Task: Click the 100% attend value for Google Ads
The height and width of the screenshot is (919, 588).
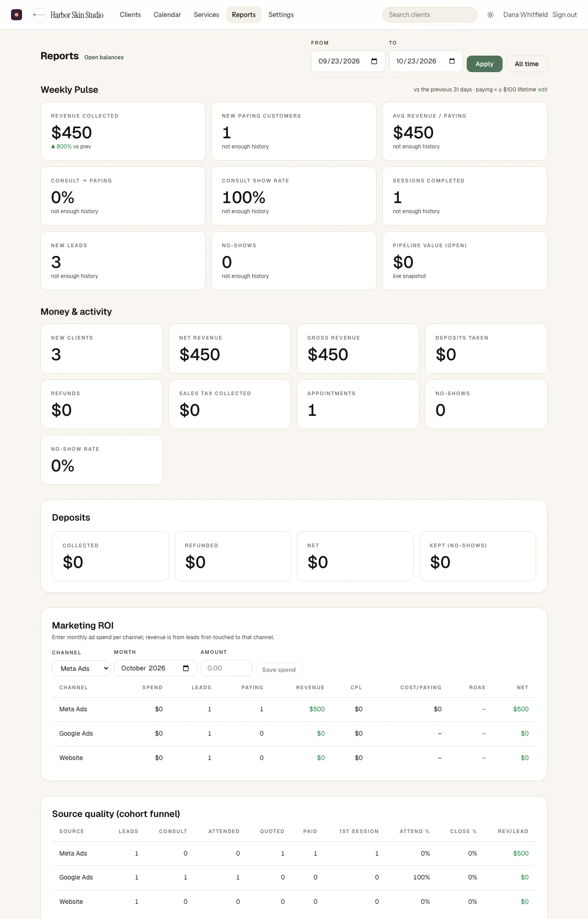Action: click(421, 878)
